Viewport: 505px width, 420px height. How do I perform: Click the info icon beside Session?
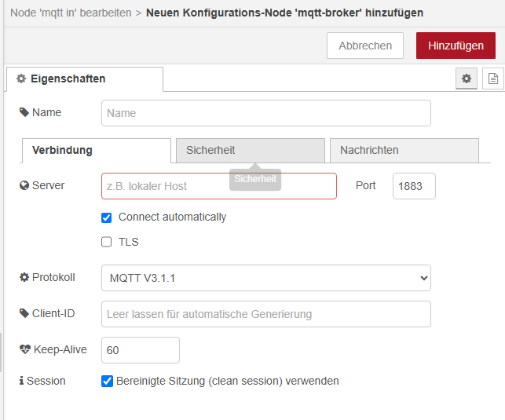(22, 381)
